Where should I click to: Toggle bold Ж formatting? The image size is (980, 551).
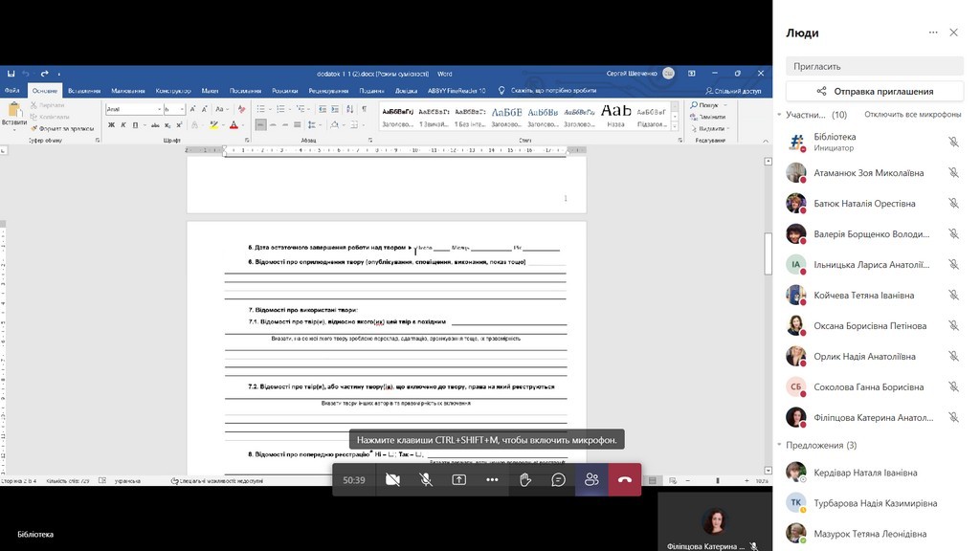pyautogui.click(x=111, y=125)
